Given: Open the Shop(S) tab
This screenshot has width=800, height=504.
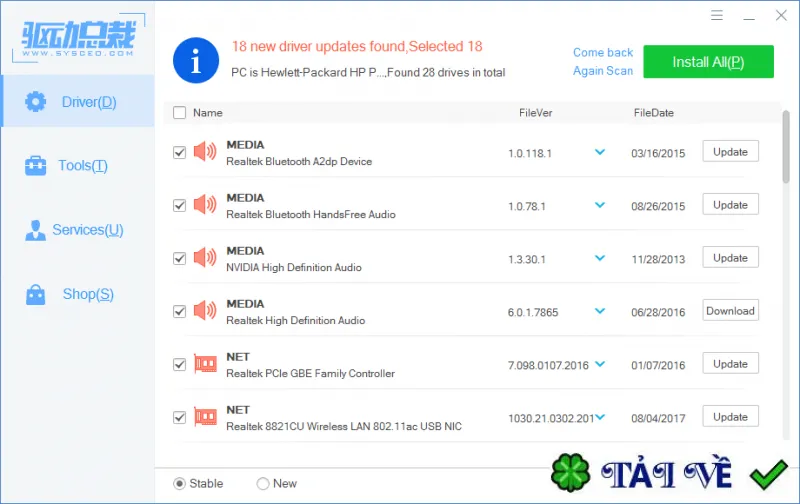Looking at the screenshot, I should point(78,294).
